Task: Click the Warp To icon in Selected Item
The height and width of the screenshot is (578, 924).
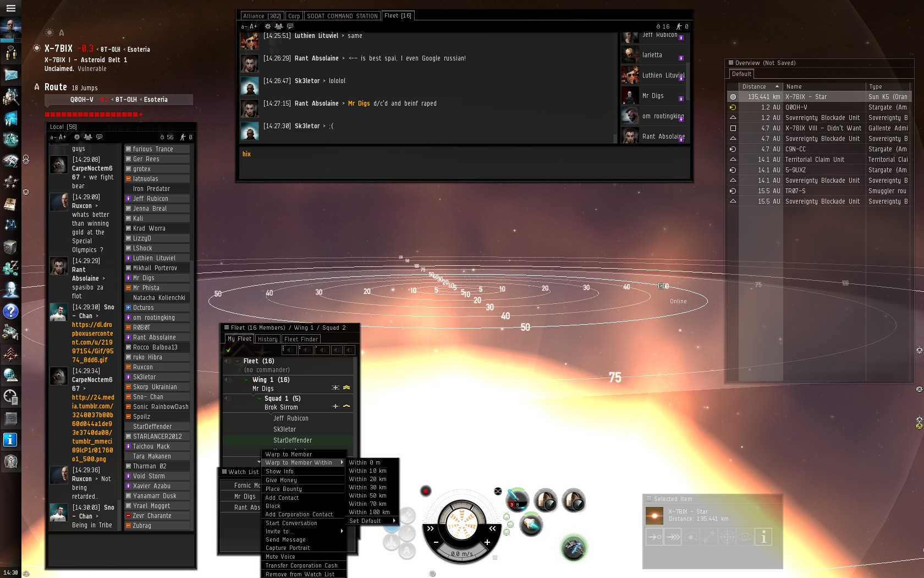Action: [673, 537]
